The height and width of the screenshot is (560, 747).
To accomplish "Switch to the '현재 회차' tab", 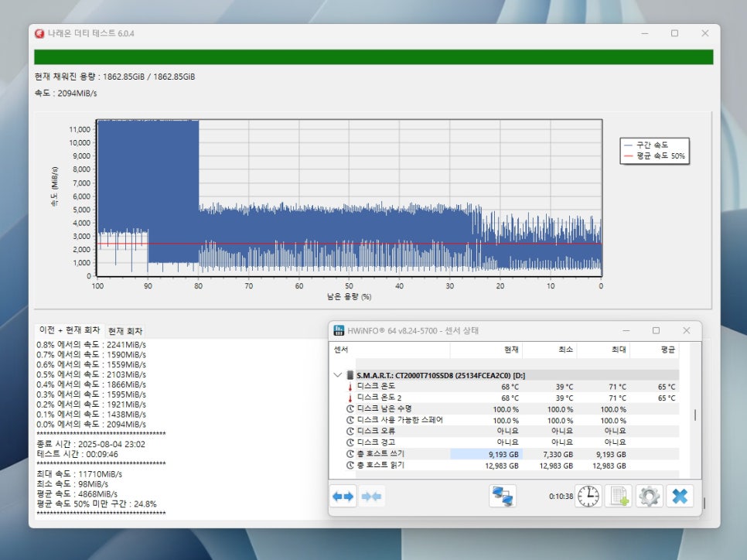I will [124, 331].
